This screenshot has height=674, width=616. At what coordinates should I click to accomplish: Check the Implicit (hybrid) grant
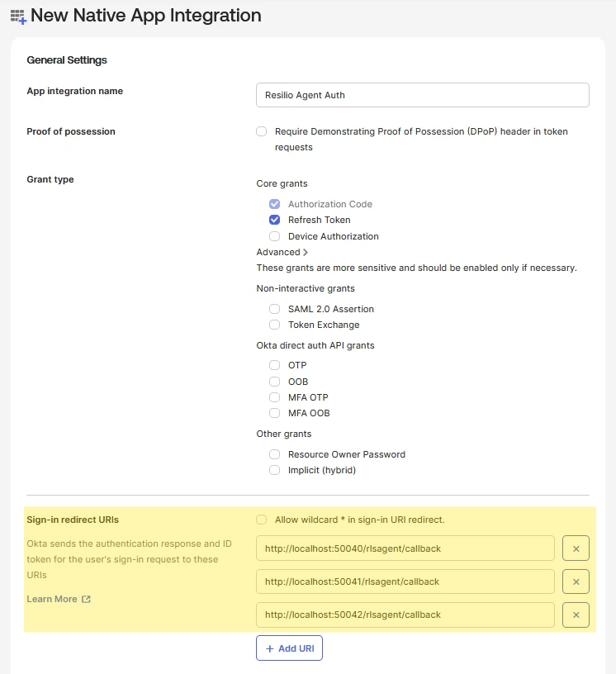coord(274,470)
